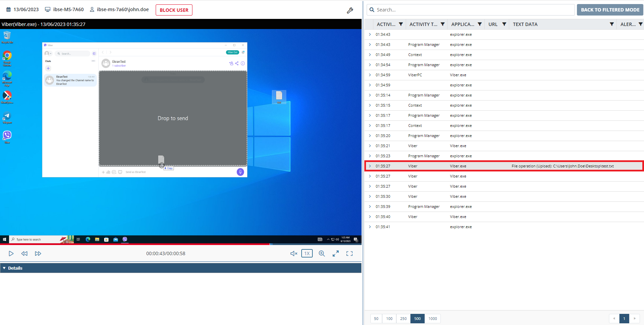Filter the URL column
This screenshot has height=325, width=644.
504,24
